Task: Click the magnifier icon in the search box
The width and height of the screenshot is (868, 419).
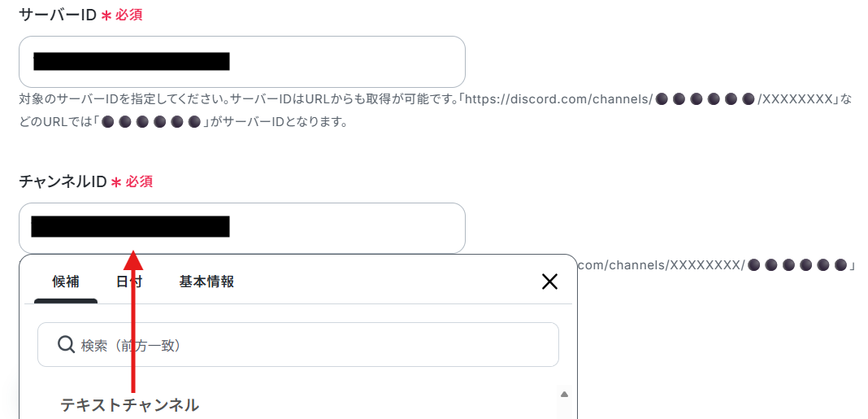Action: tap(66, 345)
